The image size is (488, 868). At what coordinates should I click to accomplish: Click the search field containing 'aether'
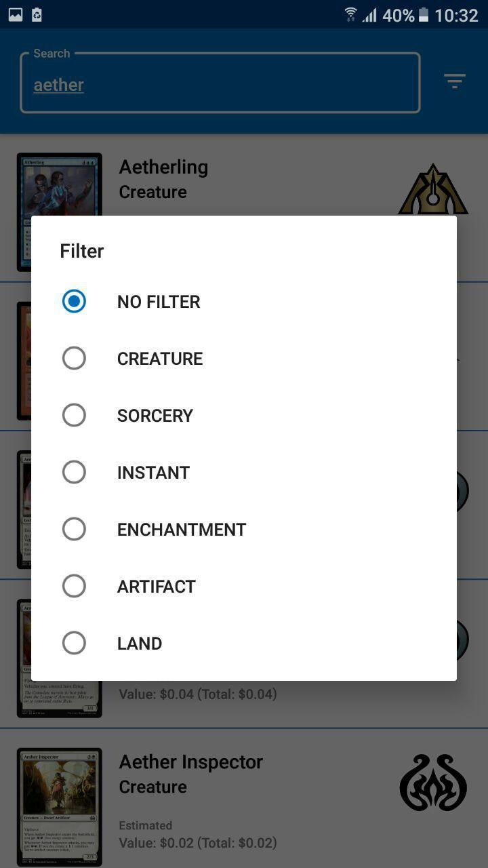(220, 84)
